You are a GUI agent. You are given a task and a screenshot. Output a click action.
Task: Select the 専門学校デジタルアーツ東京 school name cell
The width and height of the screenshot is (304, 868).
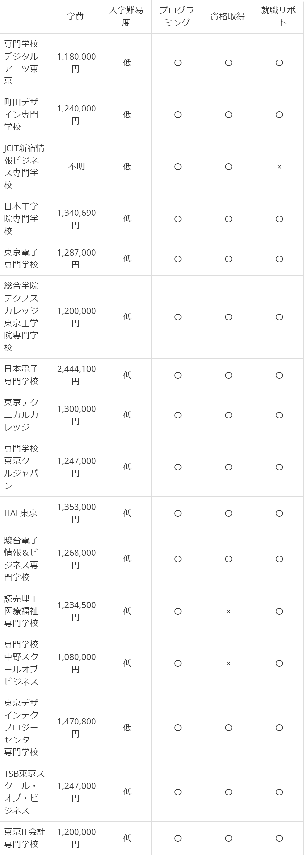click(x=21, y=62)
